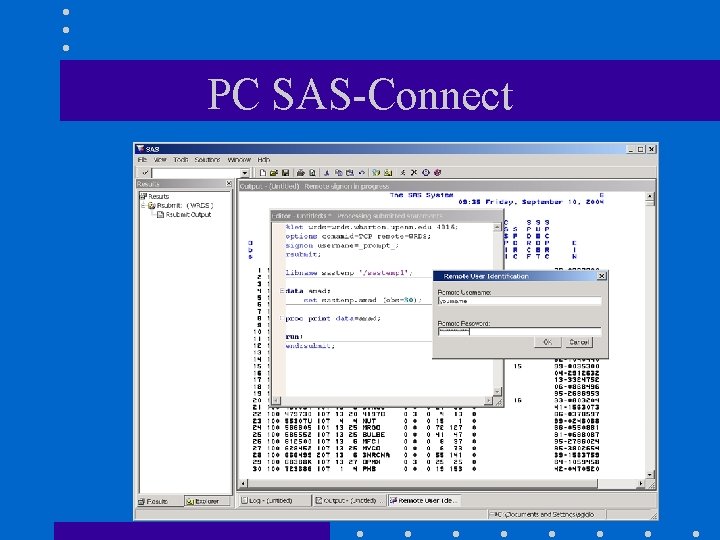
Task: Click the Save diskette toolbar icon
Action: (x=285, y=173)
